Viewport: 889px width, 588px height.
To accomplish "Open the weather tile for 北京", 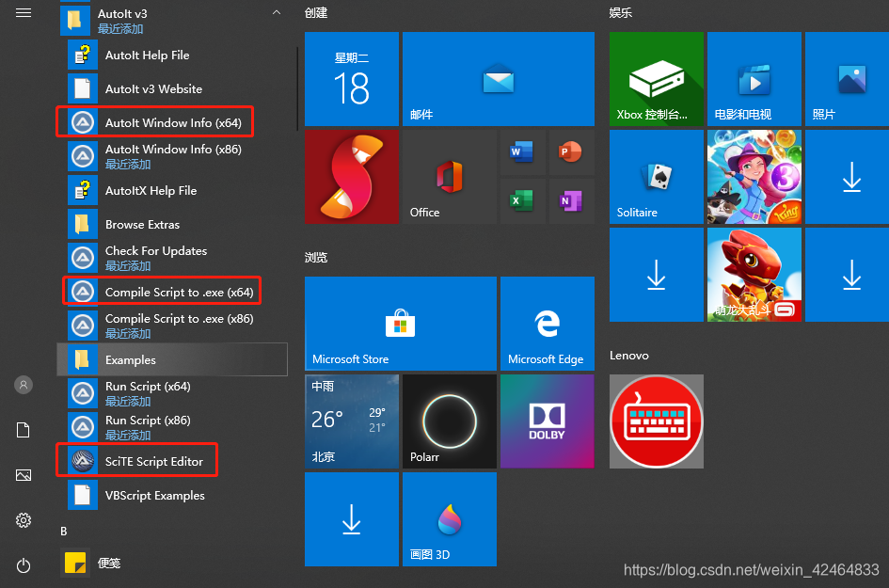I will [x=352, y=421].
